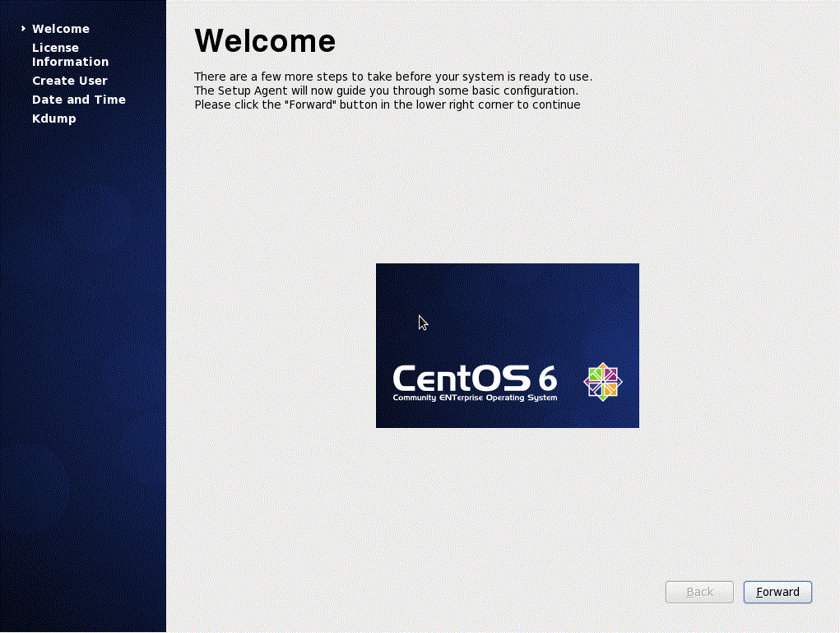Click the CentOS 6 logo image

[x=507, y=346]
